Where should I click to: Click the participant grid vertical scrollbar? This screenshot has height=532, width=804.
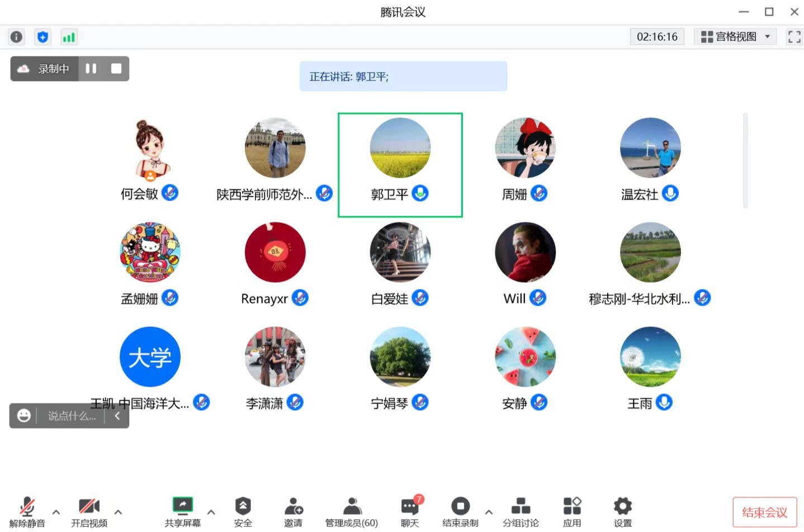(x=745, y=161)
